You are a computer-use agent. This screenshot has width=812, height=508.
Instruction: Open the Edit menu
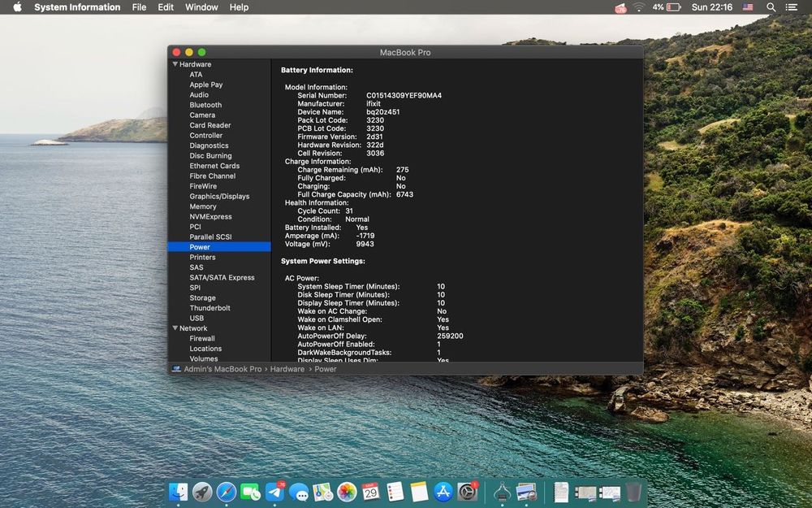[x=166, y=7]
